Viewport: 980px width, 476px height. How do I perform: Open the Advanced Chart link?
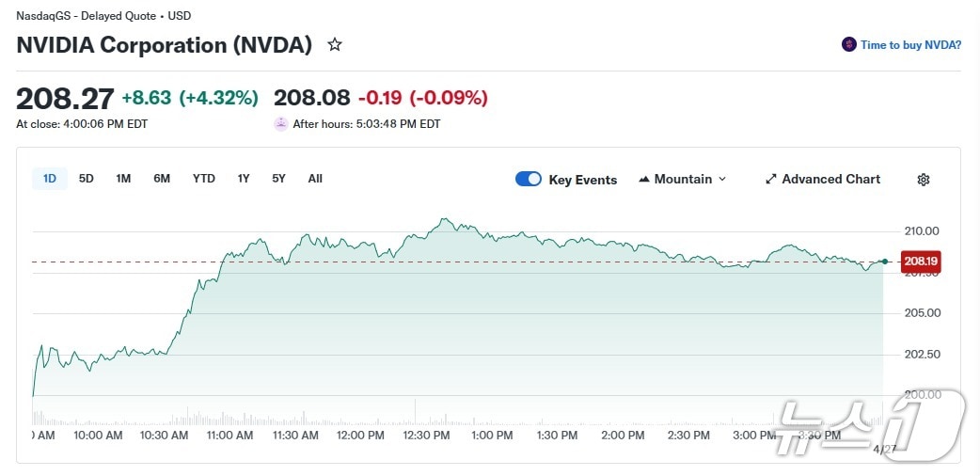point(830,179)
